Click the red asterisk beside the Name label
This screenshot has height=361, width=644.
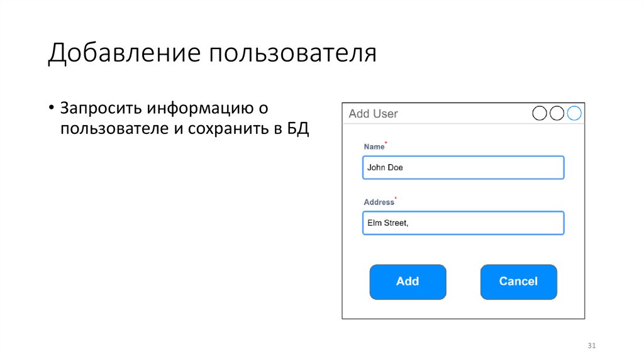[x=386, y=143]
